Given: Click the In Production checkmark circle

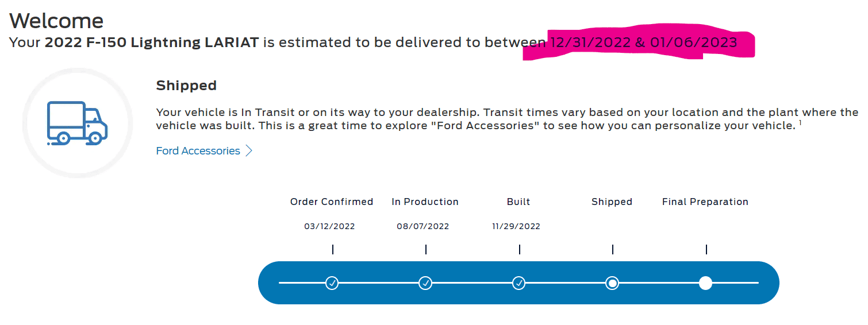Looking at the screenshot, I should pos(425,283).
